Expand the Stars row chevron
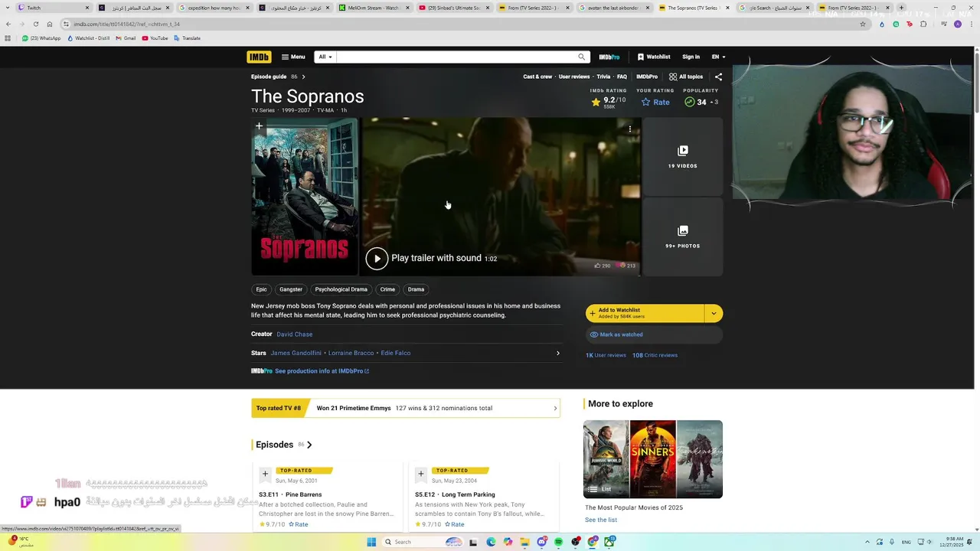Screen dimensions: 980x551 pyautogui.click(x=557, y=353)
